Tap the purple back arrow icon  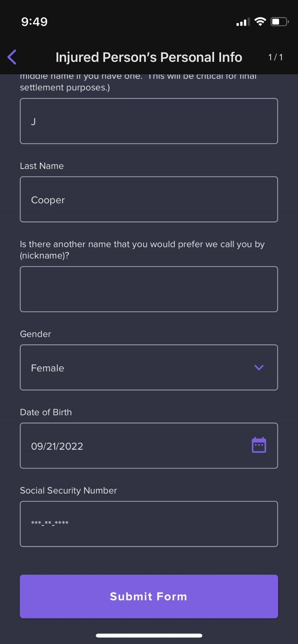click(12, 57)
